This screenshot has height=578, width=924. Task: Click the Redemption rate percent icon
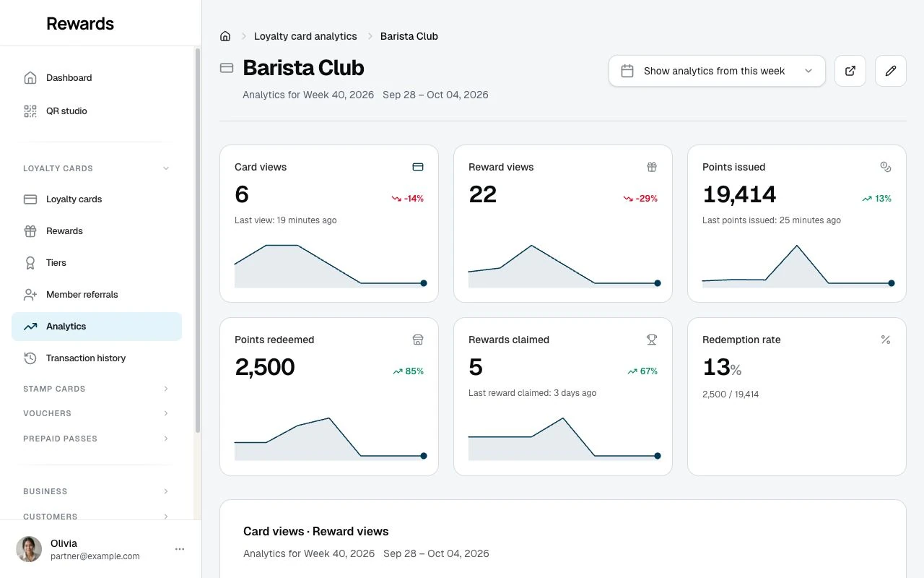coord(886,340)
